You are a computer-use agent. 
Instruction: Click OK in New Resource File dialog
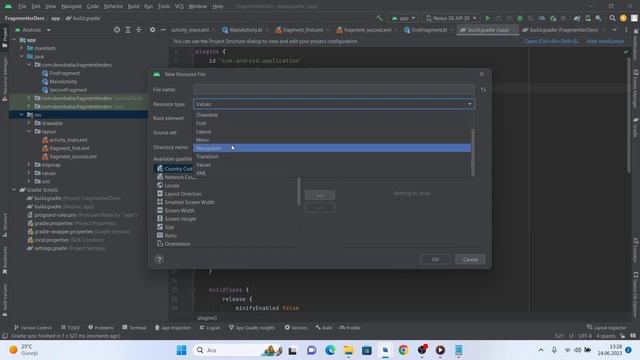click(x=435, y=260)
